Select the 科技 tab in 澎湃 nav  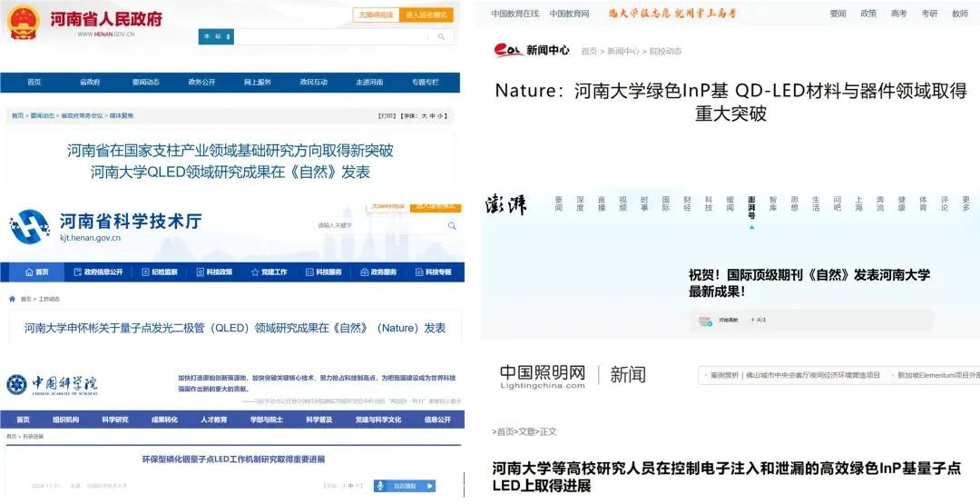[709, 203]
